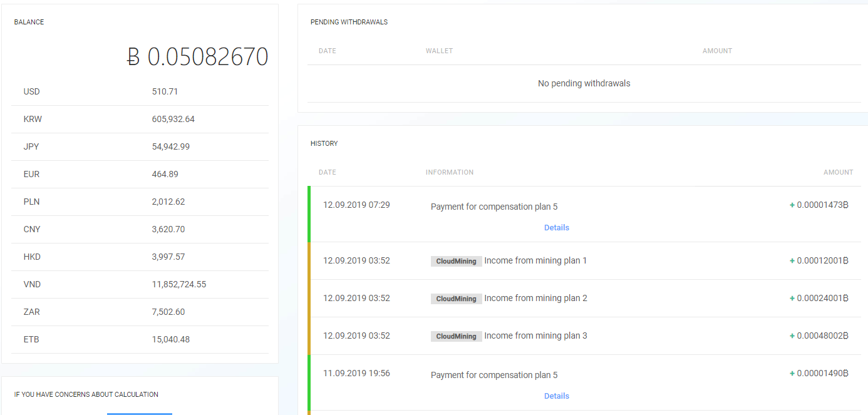Select the USD currency label
The image size is (868, 415).
tap(31, 91)
